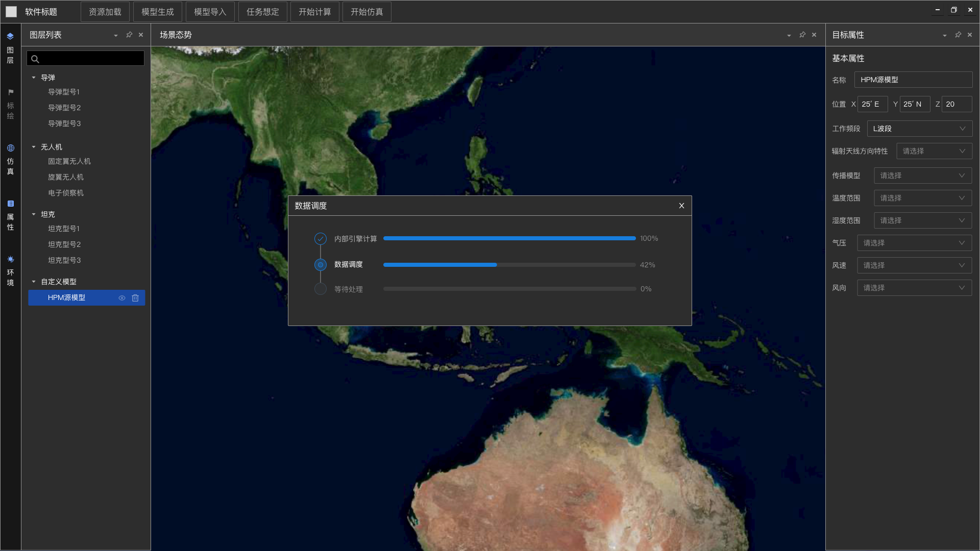
Task: Open the 工作频段 L波段 dropdown
Action: pyautogui.click(x=919, y=129)
